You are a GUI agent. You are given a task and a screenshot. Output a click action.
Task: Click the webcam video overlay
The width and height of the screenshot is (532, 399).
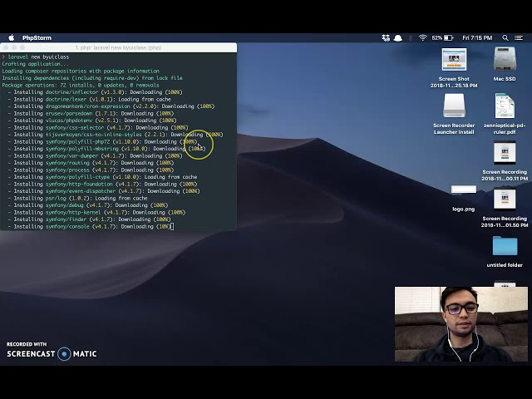pyautogui.click(x=461, y=324)
